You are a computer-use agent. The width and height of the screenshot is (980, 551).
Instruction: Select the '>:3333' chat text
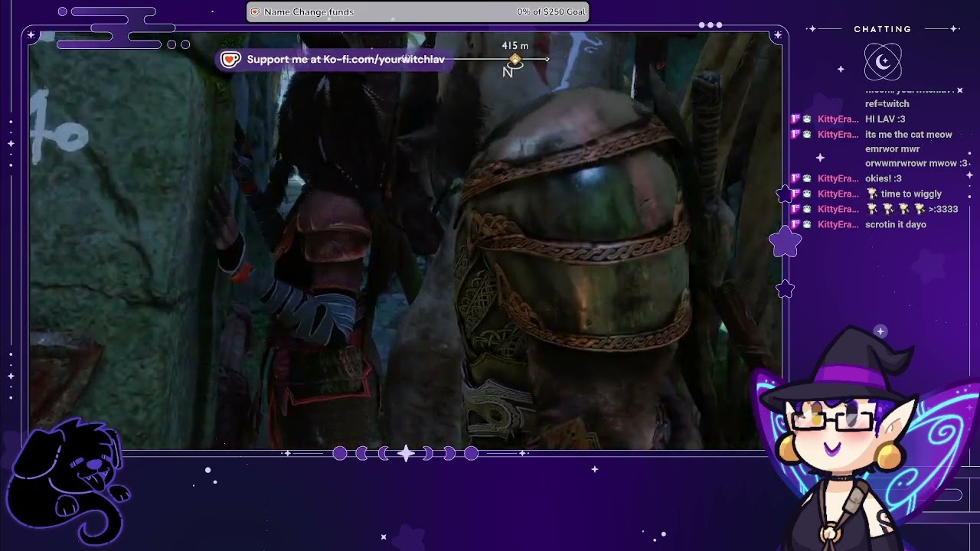[x=943, y=210]
